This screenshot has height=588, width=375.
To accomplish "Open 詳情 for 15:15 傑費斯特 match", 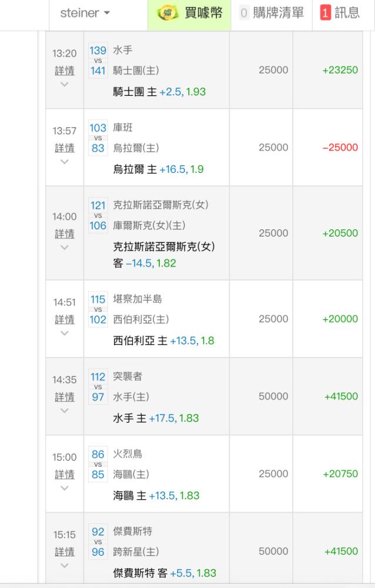I will [65, 552].
